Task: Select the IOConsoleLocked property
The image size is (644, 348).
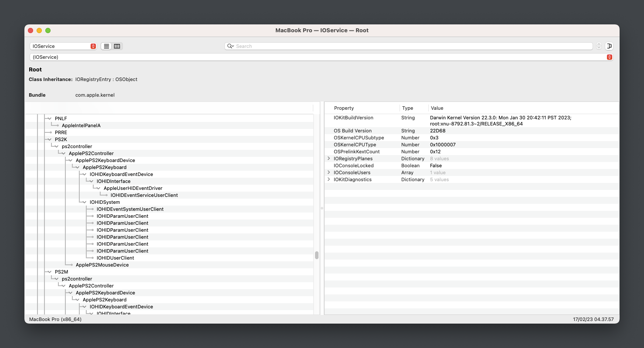Action: point(354,166)
